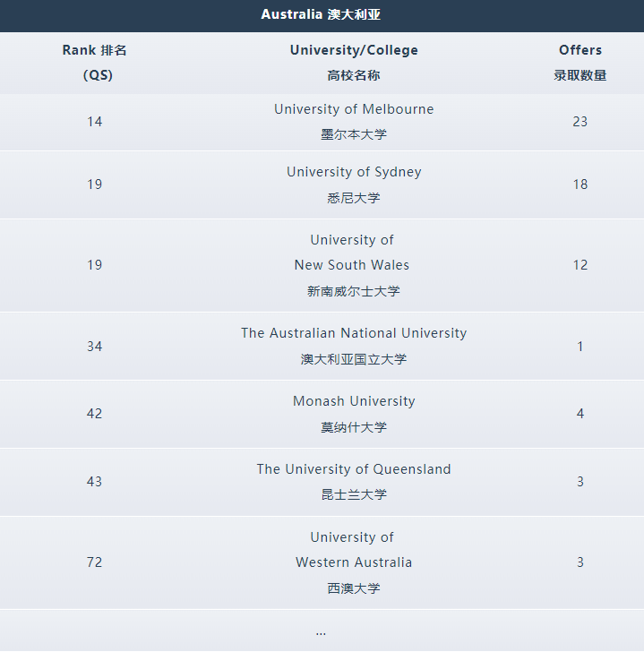Click the Offers 录取数量 column header
The image size is (644, 652).
(580, 63)
